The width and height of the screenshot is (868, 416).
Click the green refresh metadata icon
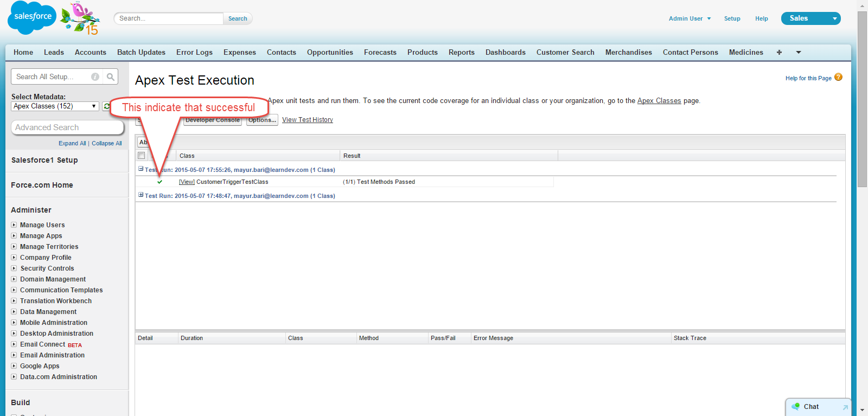coord(107,106)
